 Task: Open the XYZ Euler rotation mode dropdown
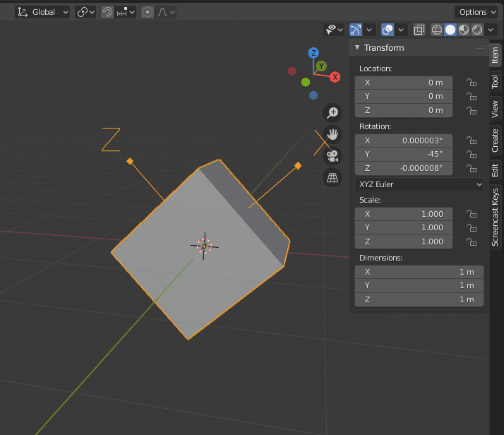[419, 184]
